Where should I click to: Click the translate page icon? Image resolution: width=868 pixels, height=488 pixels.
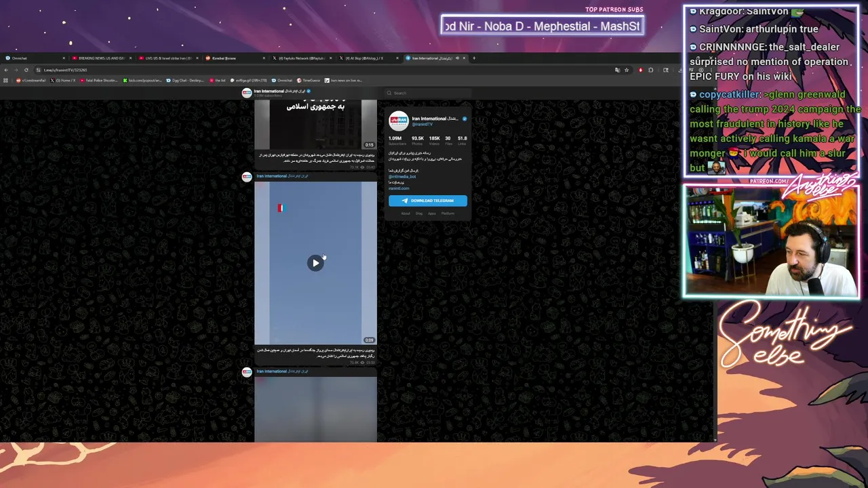[617, 70]
